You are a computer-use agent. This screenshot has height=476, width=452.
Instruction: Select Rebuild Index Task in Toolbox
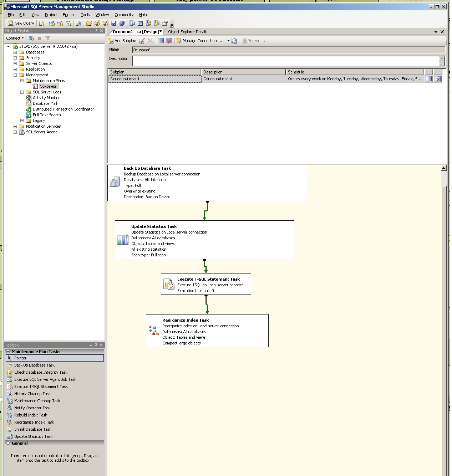click(31, 415)
